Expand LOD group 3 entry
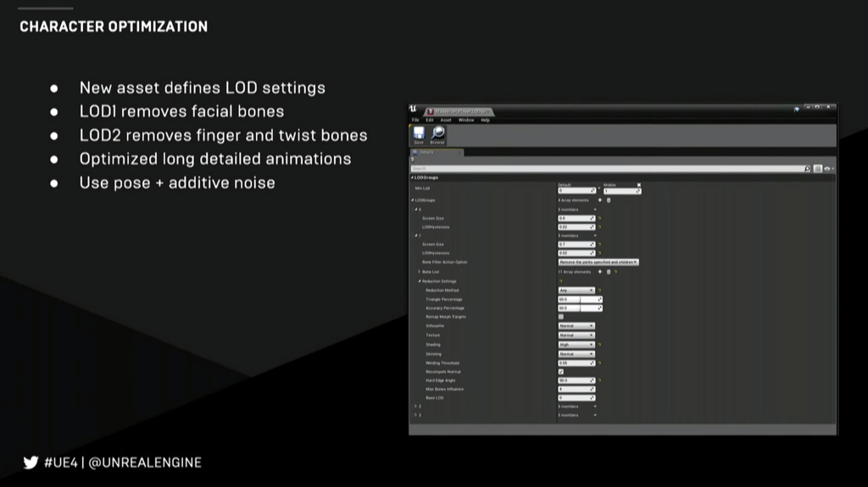Viewport: 868px width, 487px height. [x=415, y=415]
